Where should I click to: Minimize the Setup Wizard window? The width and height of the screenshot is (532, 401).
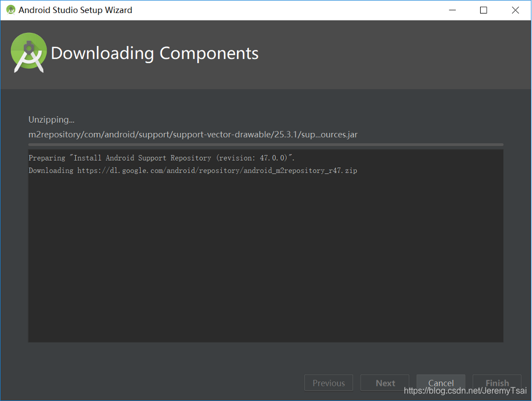tap(453, 10)
